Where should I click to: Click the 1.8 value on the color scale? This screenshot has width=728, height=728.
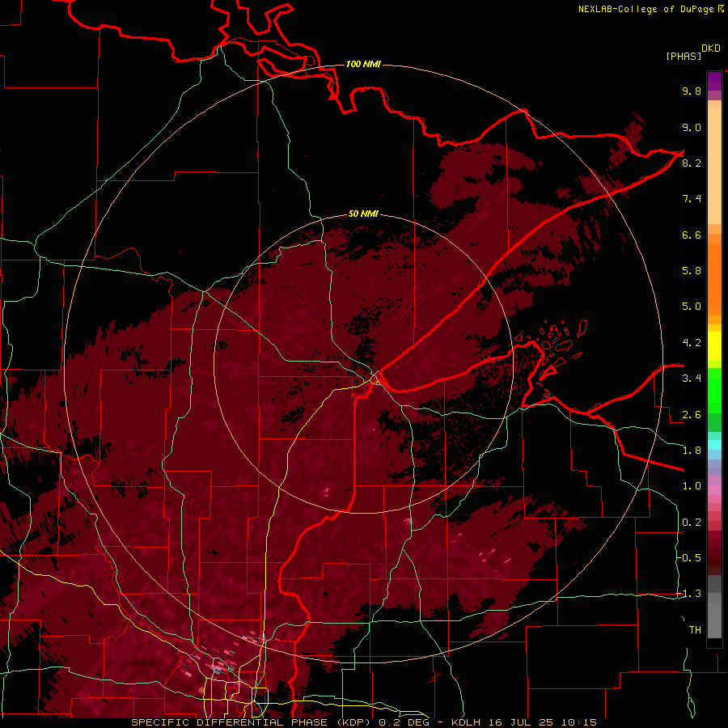[692, 451]
